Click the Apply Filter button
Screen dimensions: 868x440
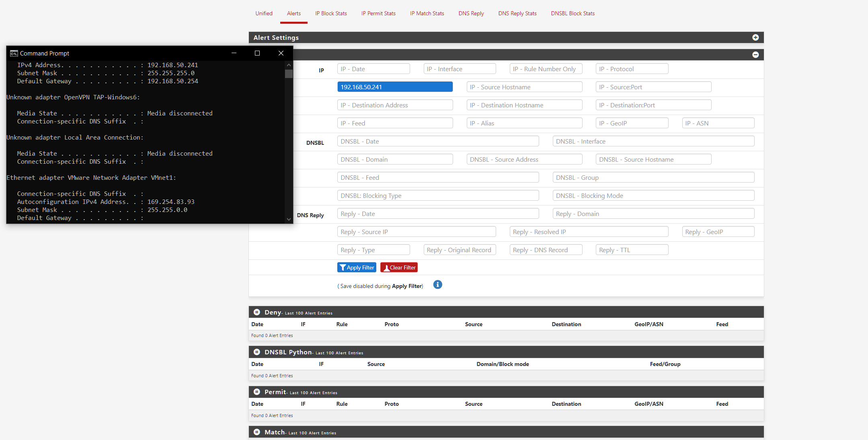(357, 267)
